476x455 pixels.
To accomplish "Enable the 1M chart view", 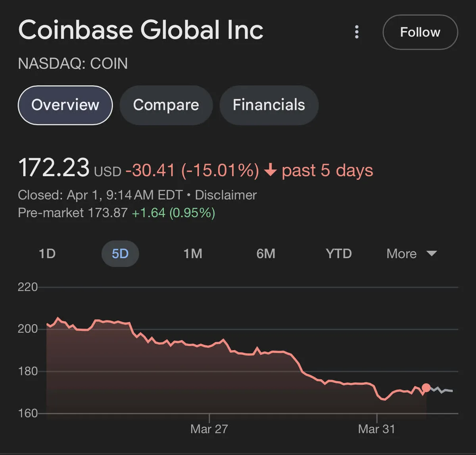I will point(193,254).
